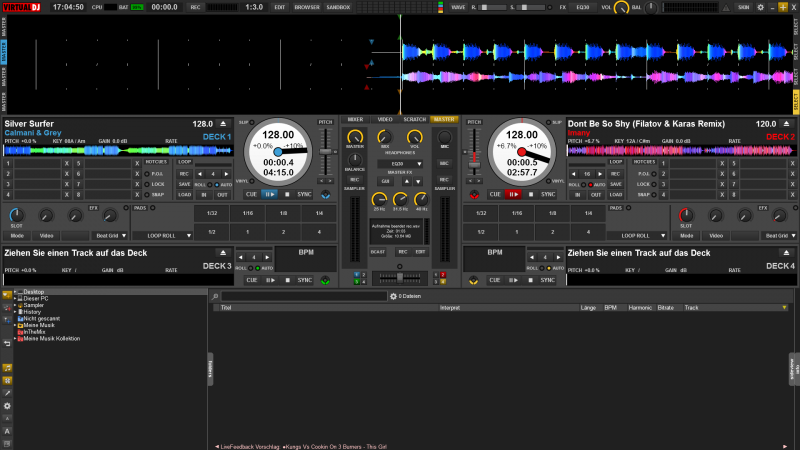The height and width of the screenshot is (450, 800).
Task: Switch to the SCRATCH tab
Action: pyautogui.click(x=414, y=119)
